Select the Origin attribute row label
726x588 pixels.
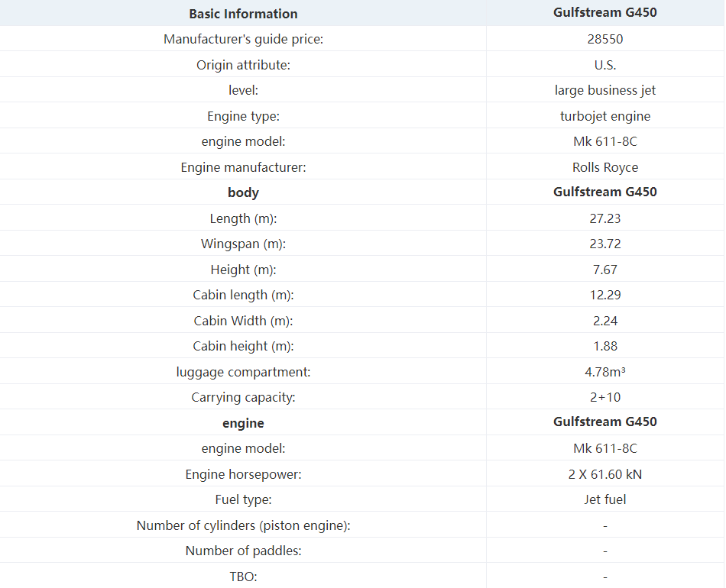click(x=243, y=65)
